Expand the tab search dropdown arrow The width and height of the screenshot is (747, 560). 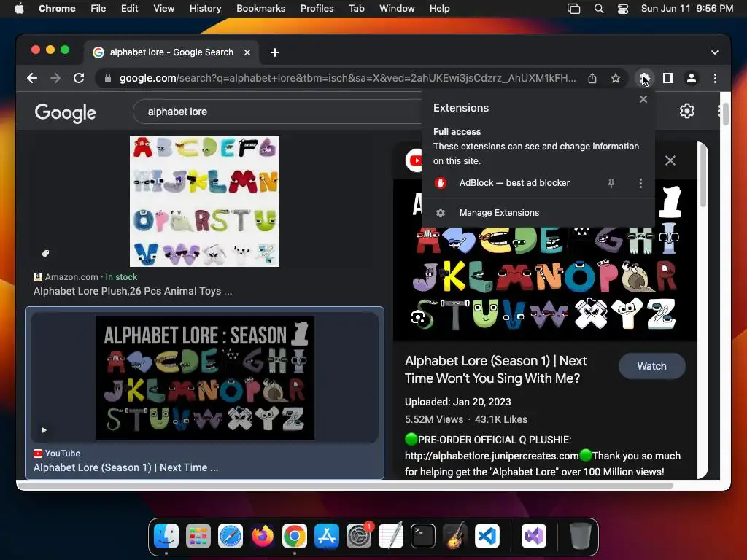point(715,52)
